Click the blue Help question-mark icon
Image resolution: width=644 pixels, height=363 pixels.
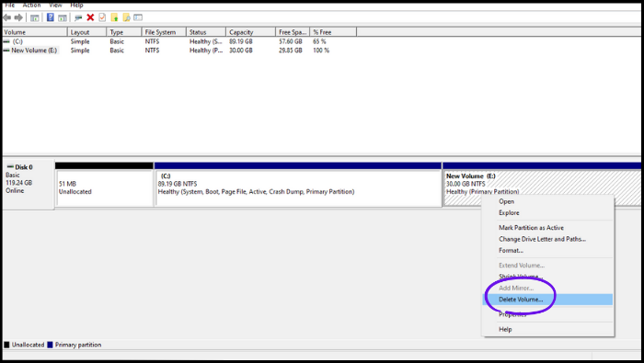point(50,17)
